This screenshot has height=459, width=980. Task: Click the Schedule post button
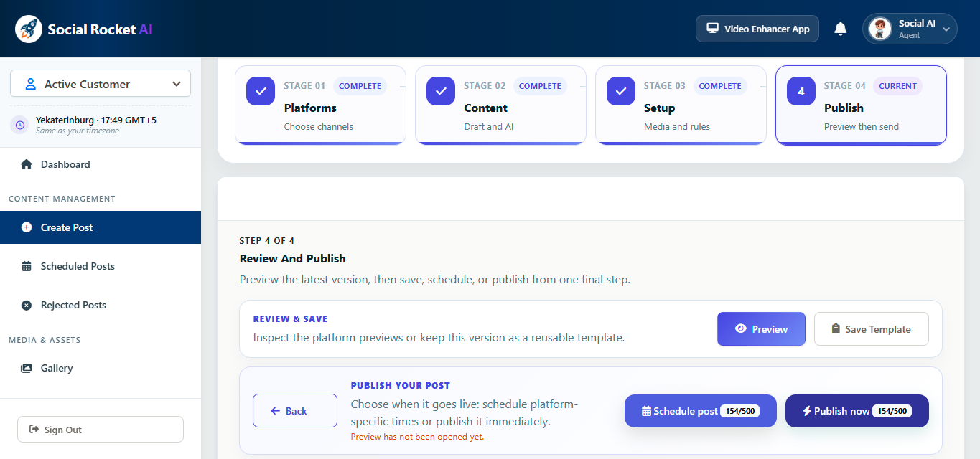pos(701,411)
